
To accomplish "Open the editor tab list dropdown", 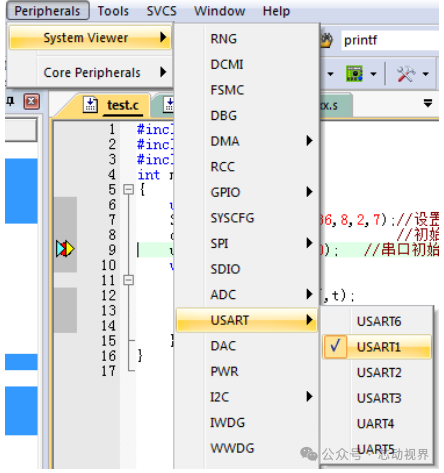I will click(428, 103).
